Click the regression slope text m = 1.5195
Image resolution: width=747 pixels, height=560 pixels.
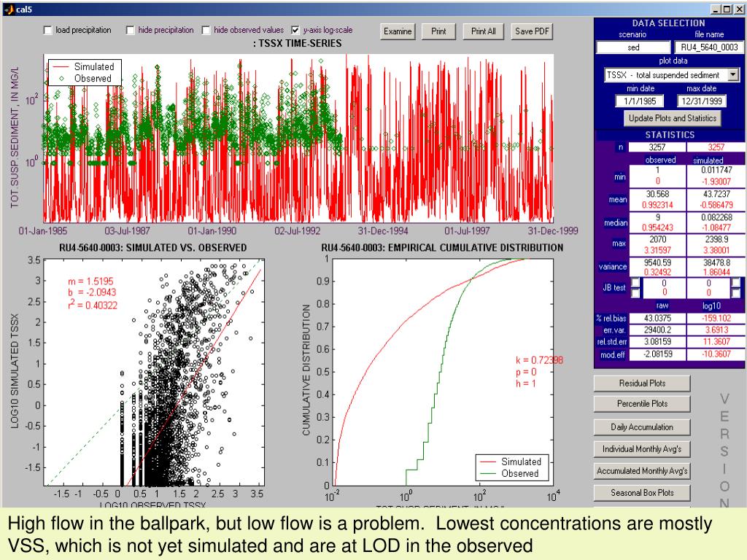click(x=90, y=281)
